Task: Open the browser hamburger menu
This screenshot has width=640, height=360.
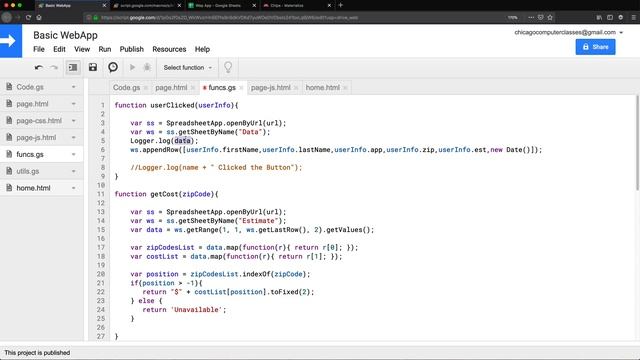Action: [633, 18]
